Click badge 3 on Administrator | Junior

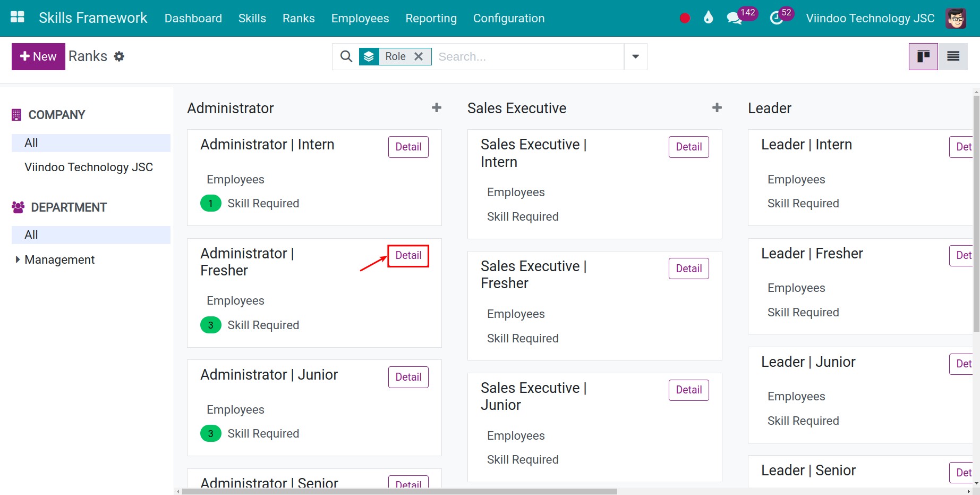211,434
